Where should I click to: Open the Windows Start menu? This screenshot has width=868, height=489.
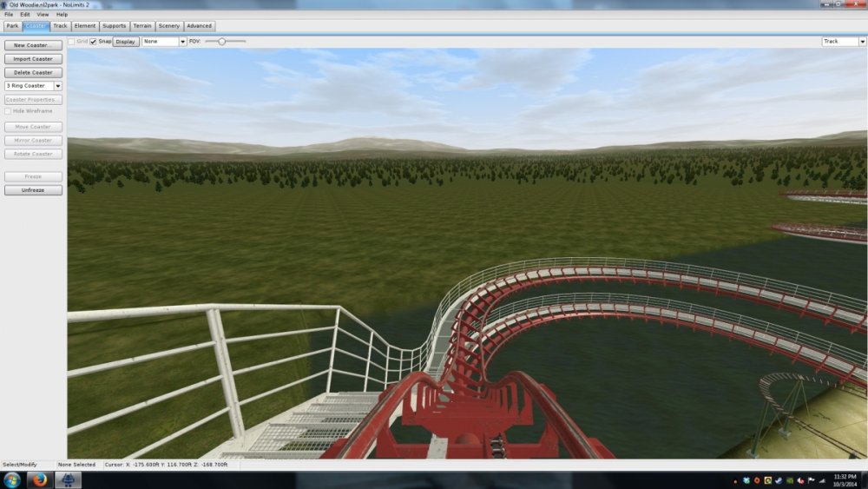[12, 480]
